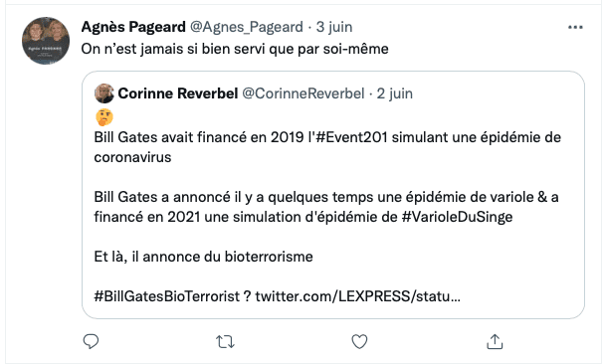The image size is (603, 364).
Task: Open the #BillGatesBioTerrorist hashtag
Action: coord(167,296)
